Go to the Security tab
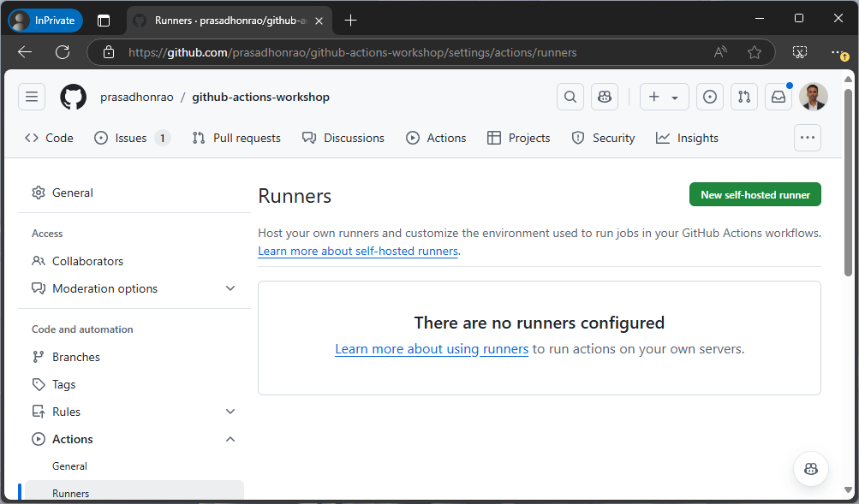The height and width of the screenshot is (504, 859). 603,138
